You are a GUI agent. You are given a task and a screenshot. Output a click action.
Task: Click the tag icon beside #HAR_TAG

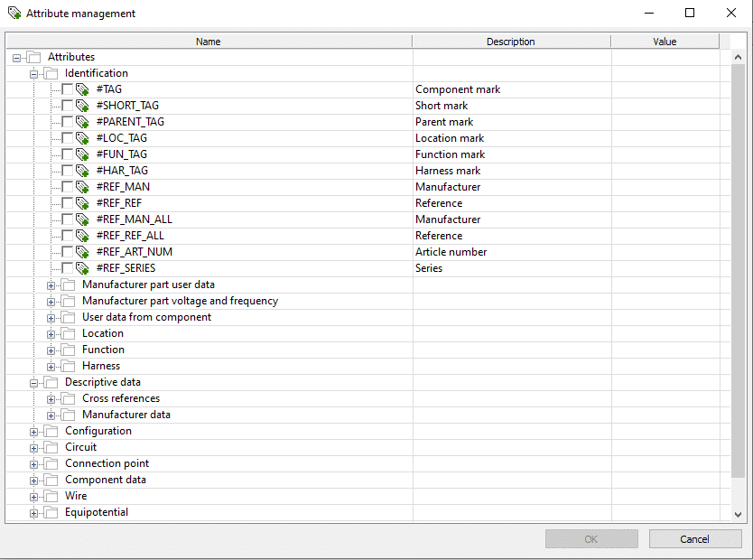[x=83, y=171]
